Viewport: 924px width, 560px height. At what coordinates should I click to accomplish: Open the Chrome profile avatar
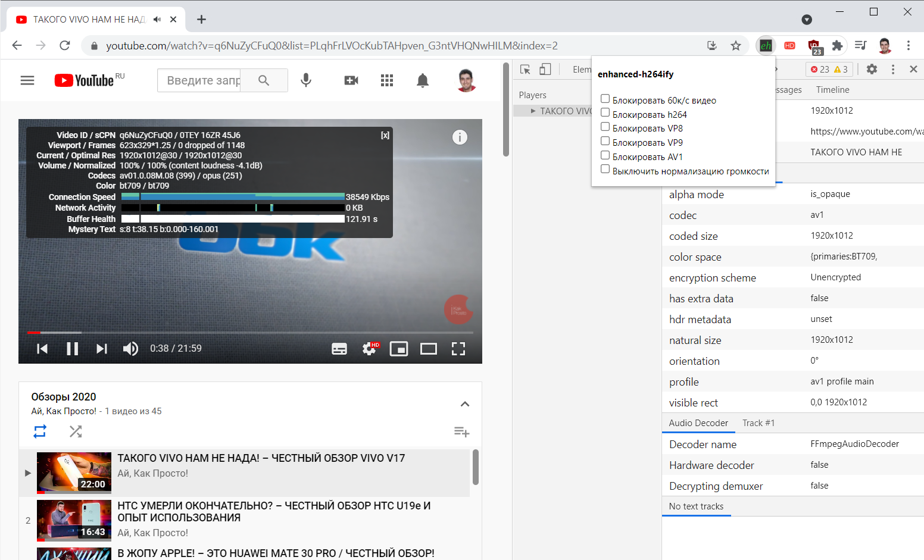885,46
